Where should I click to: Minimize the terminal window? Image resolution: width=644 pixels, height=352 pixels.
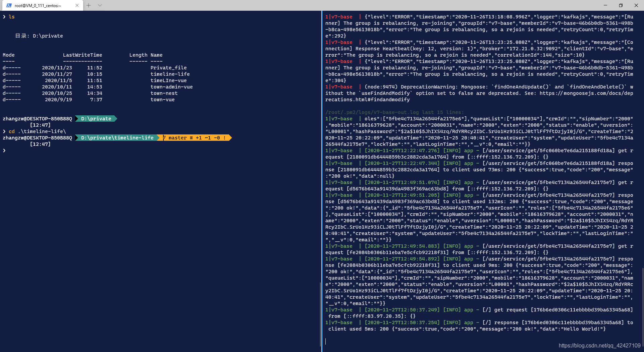605,5
